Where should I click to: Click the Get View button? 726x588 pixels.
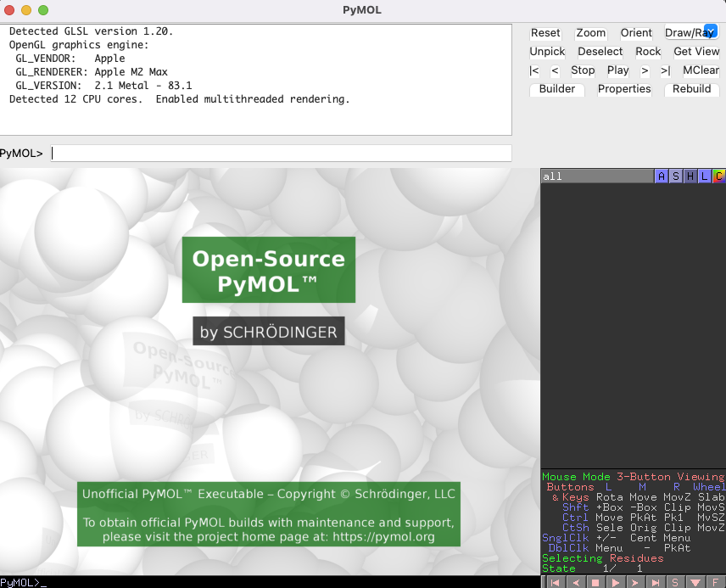point(696,51)
